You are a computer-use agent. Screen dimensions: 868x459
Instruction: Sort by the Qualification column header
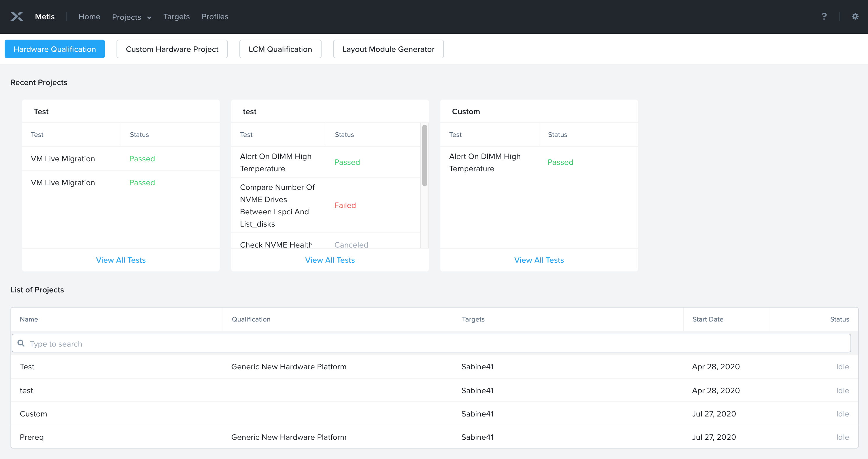pyautogui.click(x=251, y=319)
